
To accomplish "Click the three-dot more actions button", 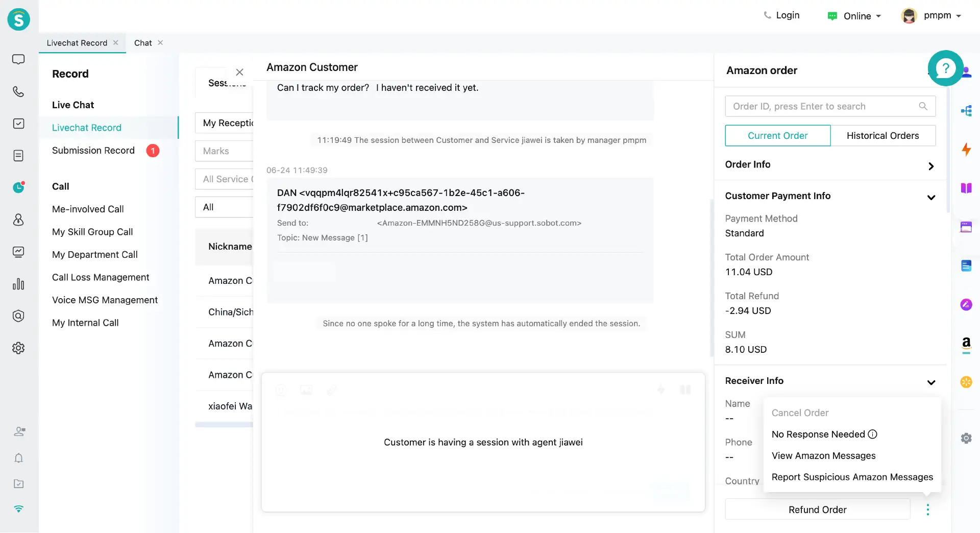I will click(927, 510).
